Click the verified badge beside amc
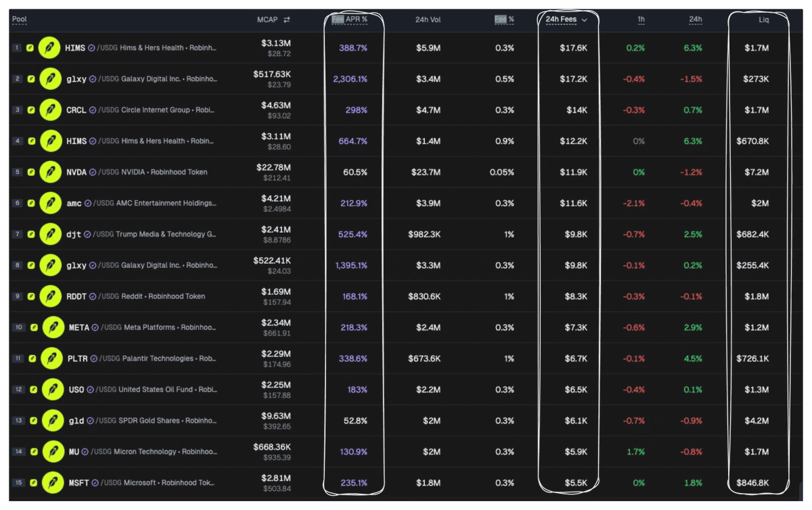812x510 pixels. coord(88,204)
